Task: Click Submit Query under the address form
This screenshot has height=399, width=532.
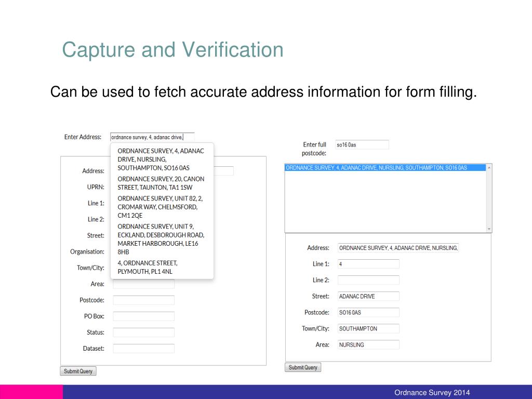Action: pyautogui.click(x=78, y=371)
